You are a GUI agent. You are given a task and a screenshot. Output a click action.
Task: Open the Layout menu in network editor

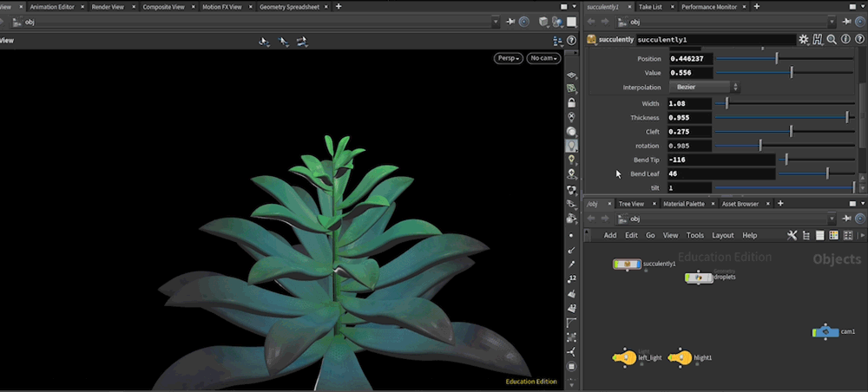pos(722,236)
